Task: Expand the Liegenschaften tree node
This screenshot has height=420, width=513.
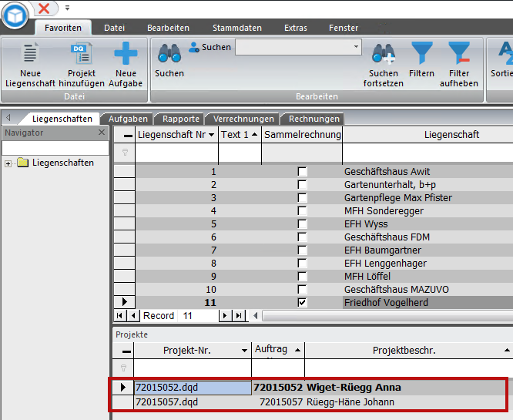Action: tap(8, 163)
